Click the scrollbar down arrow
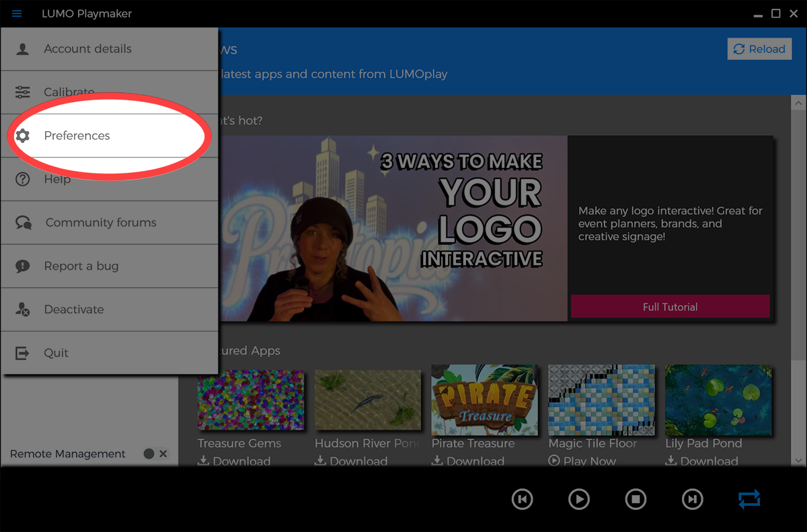The height and width of the screenshot is (532, 807). pos(798,460)
